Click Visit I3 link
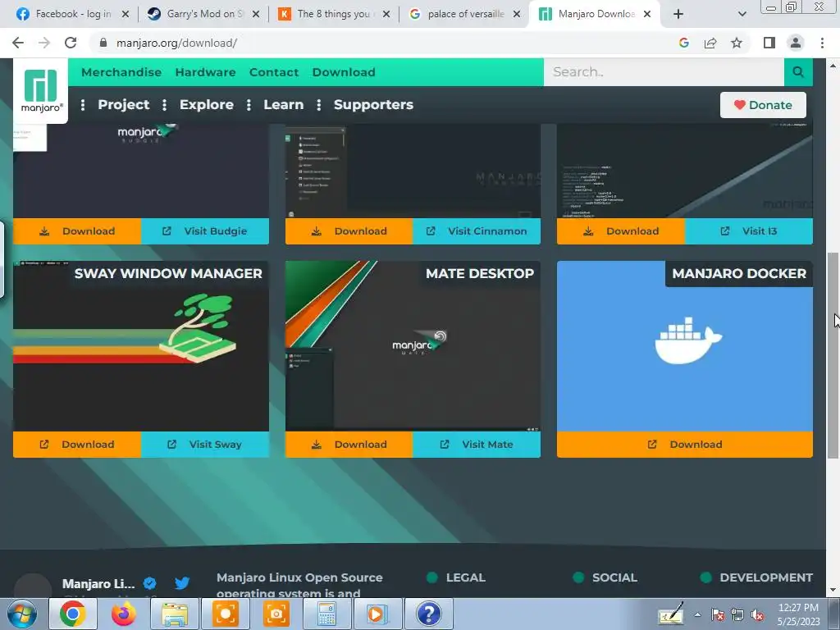Image resolution: width=840 pixels, height=630 pixels. [749, 231]
